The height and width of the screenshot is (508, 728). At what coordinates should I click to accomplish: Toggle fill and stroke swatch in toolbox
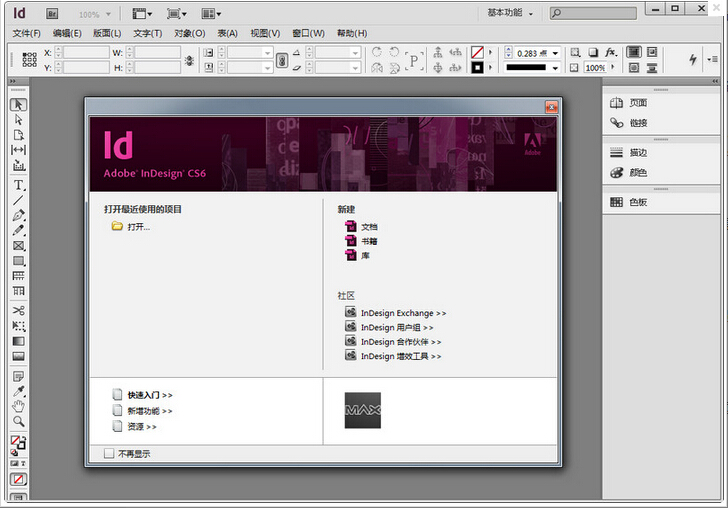point(18,443)
